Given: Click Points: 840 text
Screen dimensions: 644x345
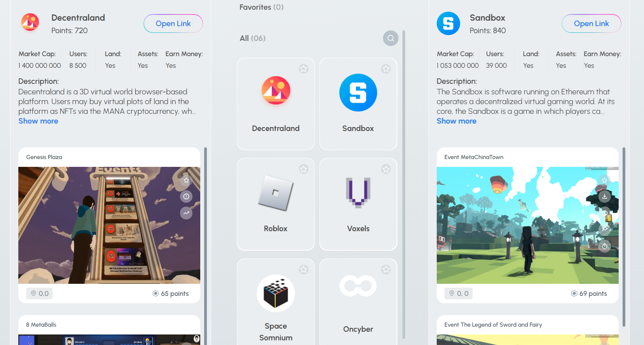Looking at the screenshot, I should click(488, 30).
